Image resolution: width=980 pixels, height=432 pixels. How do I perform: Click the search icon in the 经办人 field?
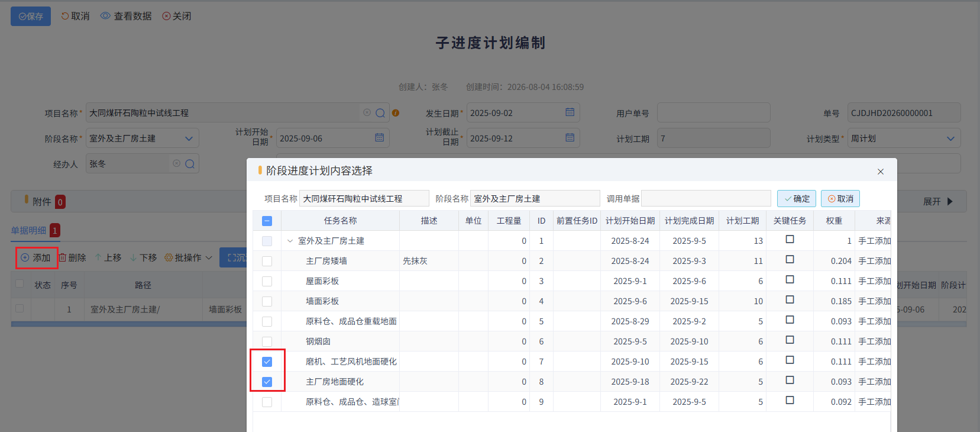click(x=190, y=164)
